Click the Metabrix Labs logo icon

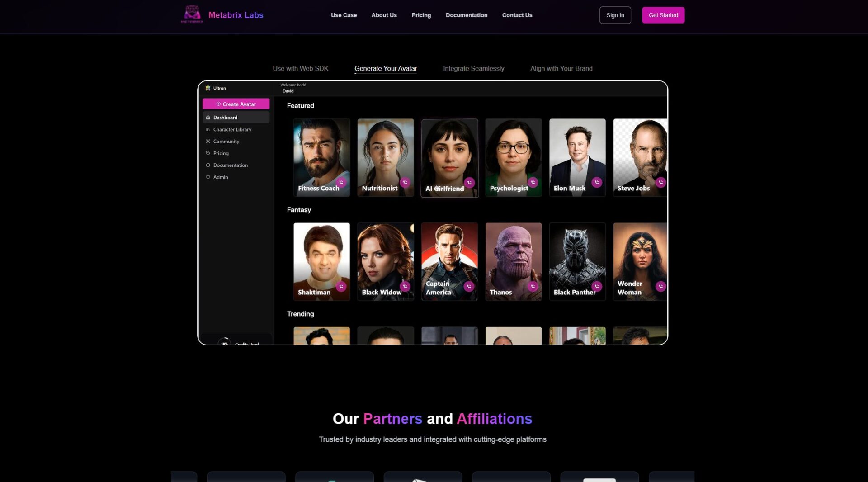(192, 14)
